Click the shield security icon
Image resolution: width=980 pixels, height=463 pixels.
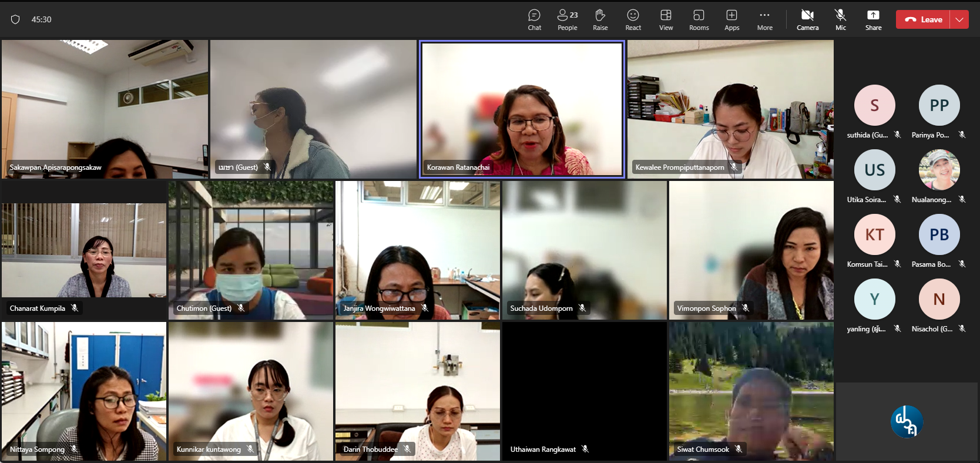pyautogui.click(x=15, y=19)
